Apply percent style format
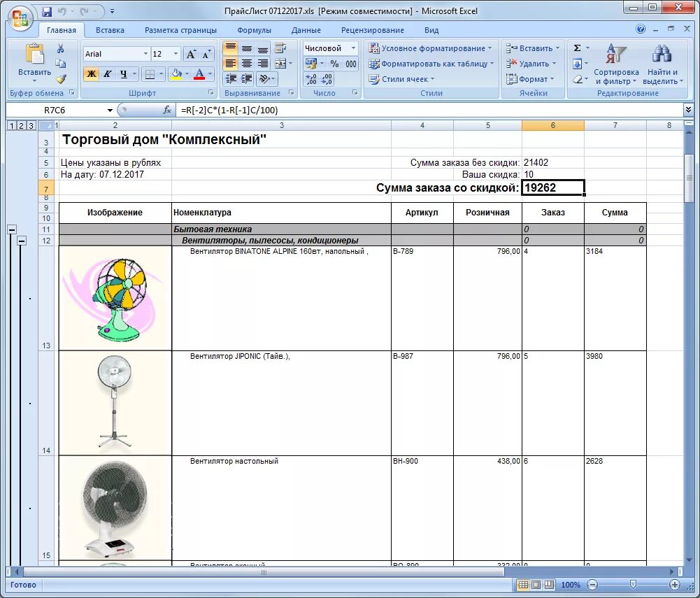This screenshot has width=700, height=598. pyautogui.click(x=334, y=64)
